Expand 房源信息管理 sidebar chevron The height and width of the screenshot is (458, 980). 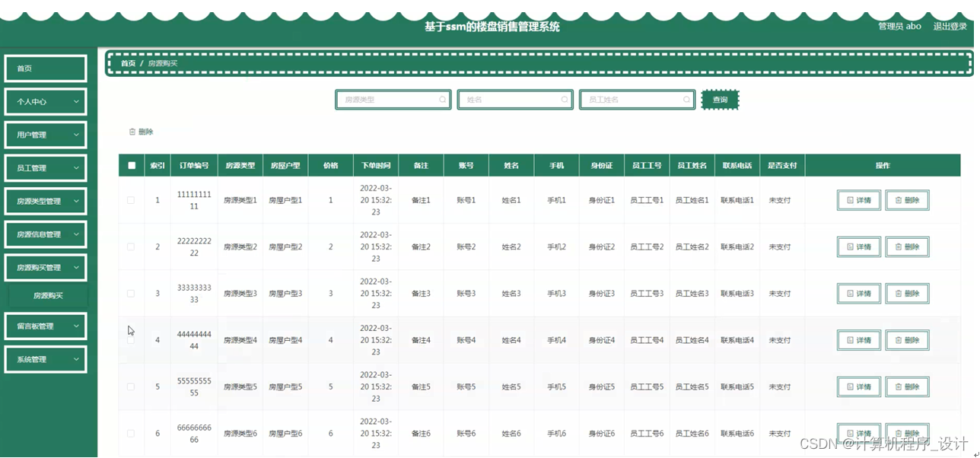[x=76, y=234]
